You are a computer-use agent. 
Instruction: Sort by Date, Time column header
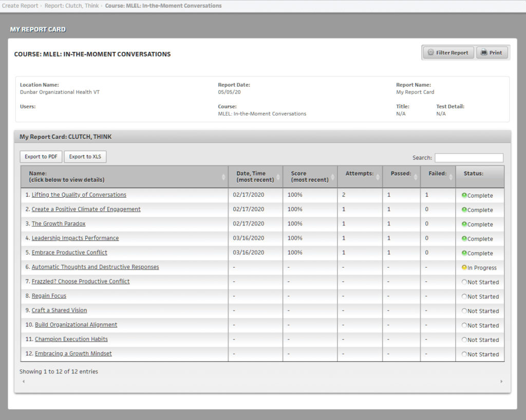click(x=255, y=177)
